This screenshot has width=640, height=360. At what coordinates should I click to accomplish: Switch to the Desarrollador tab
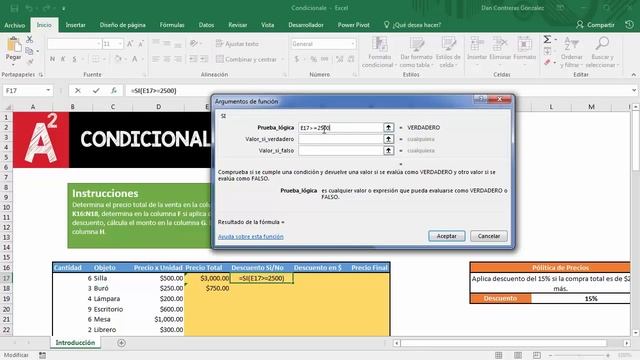(306, 25)
